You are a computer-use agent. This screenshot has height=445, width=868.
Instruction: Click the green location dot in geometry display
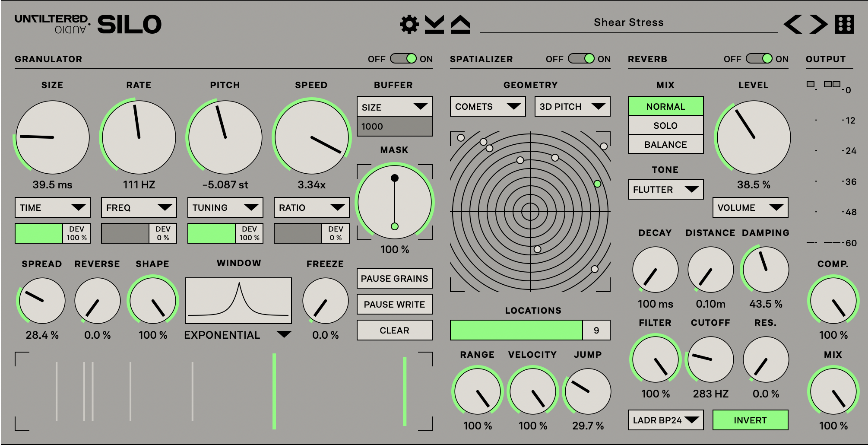[597, 184]
